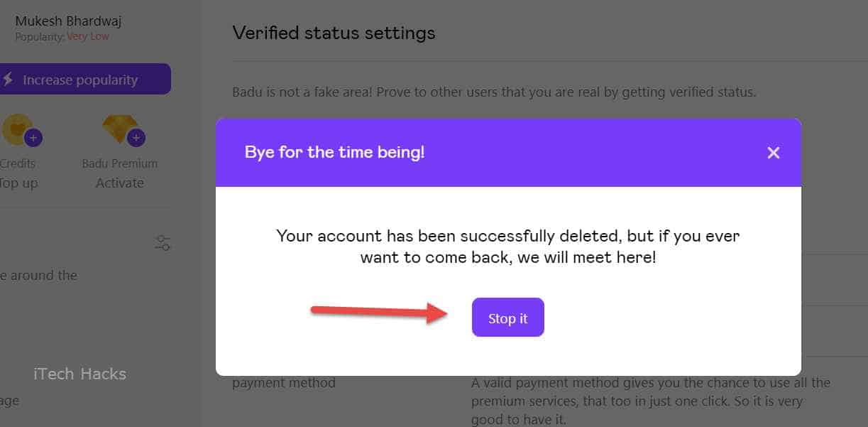Close the 'Bye for the time being!' dialog
Screen dimensions: 868x427
[x=773, y=153]
